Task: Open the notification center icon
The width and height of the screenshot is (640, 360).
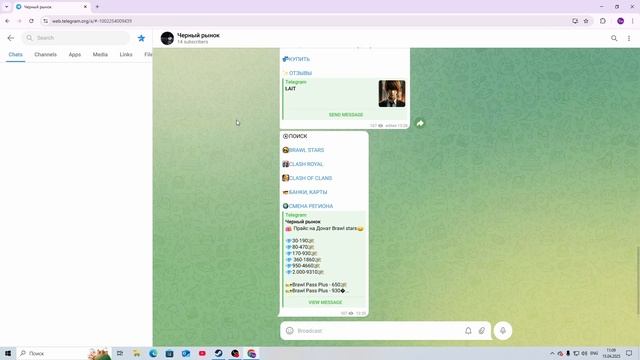Action: tap(629, 353)
